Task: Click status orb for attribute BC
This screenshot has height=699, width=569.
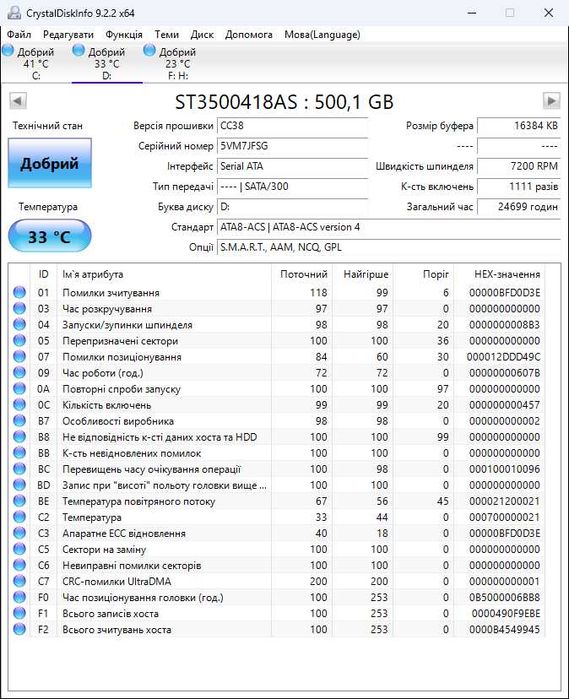Action: [x=19, y=469]
